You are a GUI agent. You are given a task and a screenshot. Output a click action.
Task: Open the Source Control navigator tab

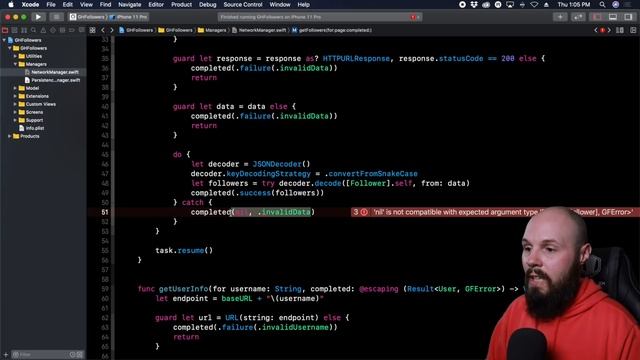point(14,30)
